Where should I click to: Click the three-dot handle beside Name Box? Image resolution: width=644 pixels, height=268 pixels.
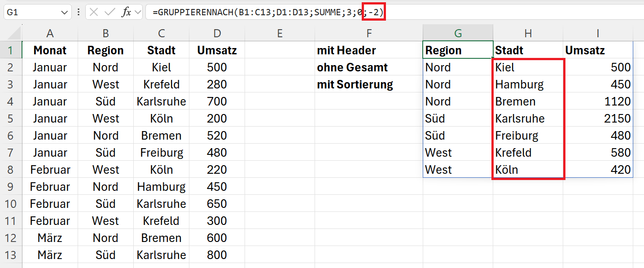pyautogui.click(x=79, y=12)
